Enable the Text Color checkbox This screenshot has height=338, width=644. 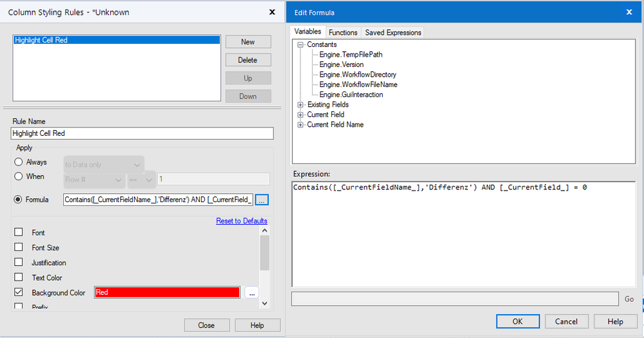19,277
